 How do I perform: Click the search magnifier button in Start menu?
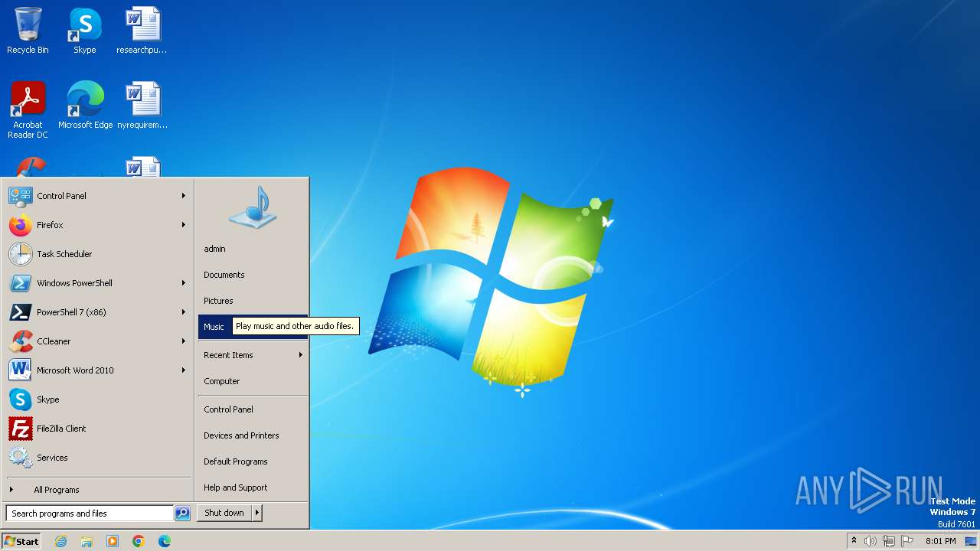click(x=182, y=514)
